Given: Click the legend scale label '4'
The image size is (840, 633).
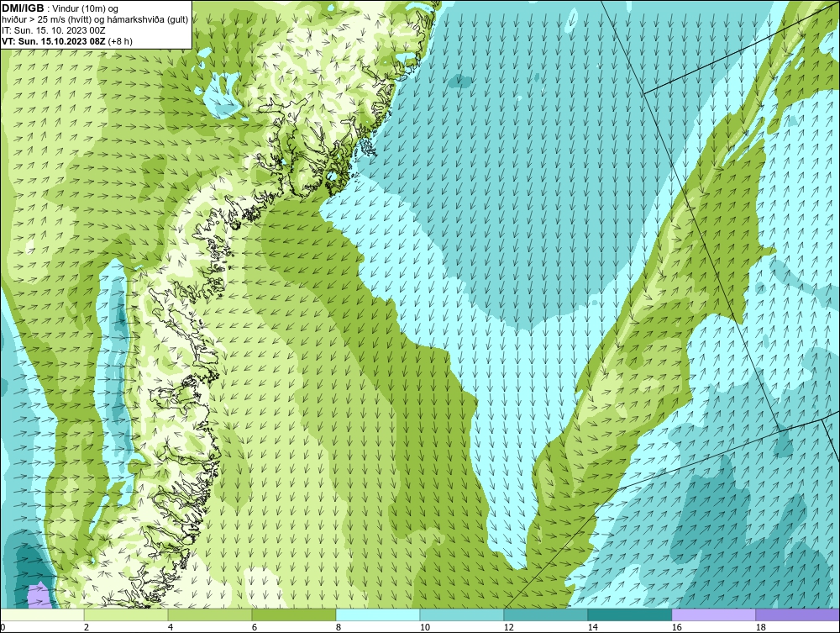Looking at the screenshot, I should click(171, 627).
